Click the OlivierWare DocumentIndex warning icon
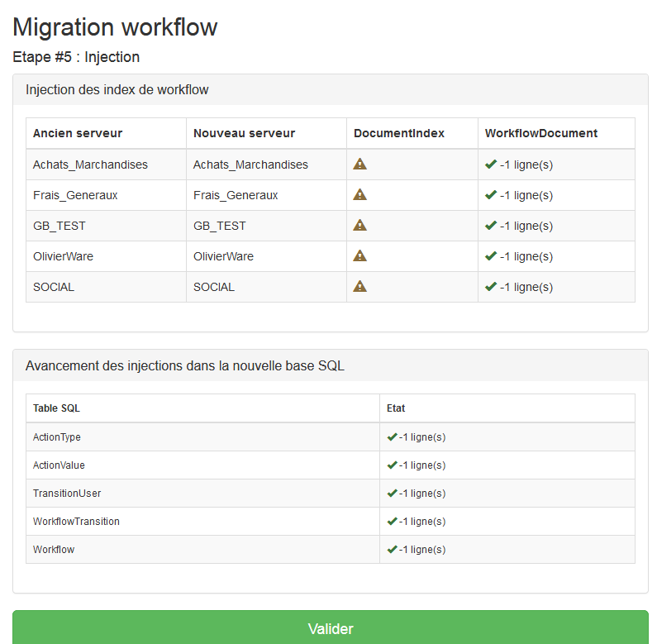Screen dimensions: 657x644 359,255
